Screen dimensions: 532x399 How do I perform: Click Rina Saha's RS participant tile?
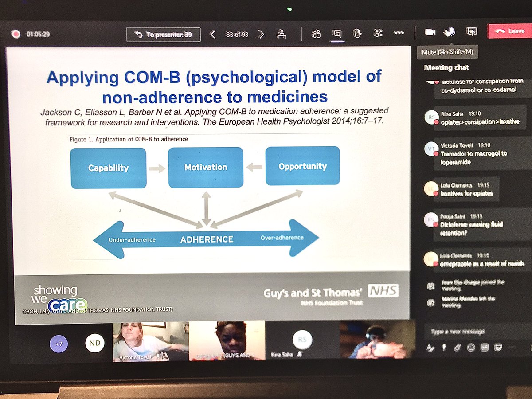[302, 340]
